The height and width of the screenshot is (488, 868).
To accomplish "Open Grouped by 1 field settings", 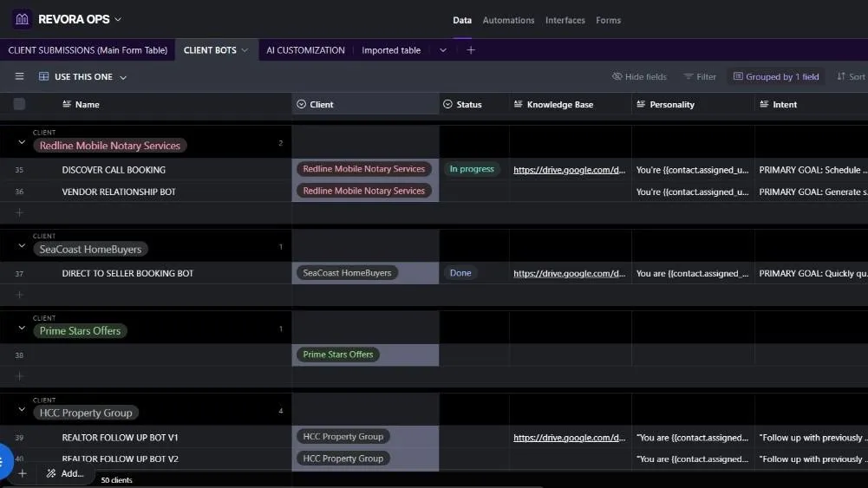I will point(776,76).
